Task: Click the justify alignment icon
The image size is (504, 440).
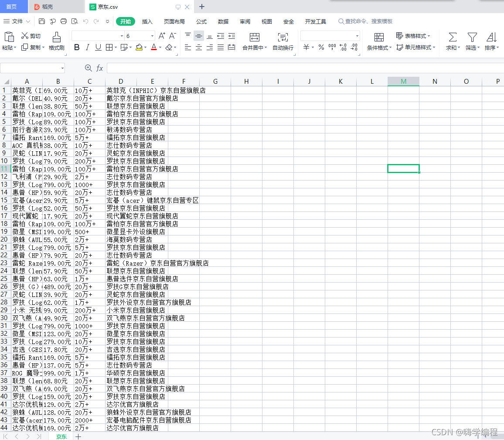Action: tap(221, 48)
